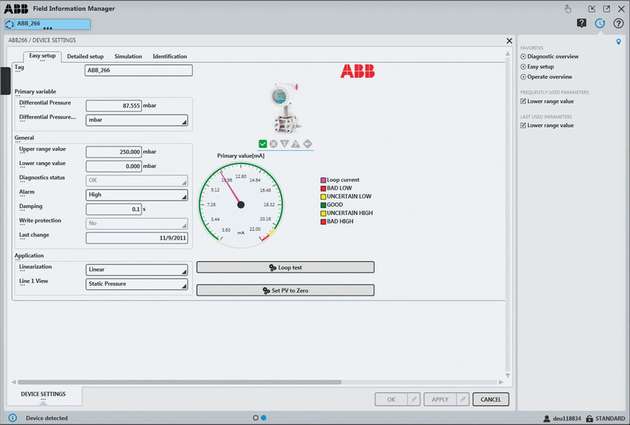Click the Lower range value input field
This screenshot has width=630, height=425.
coord(114,166)
